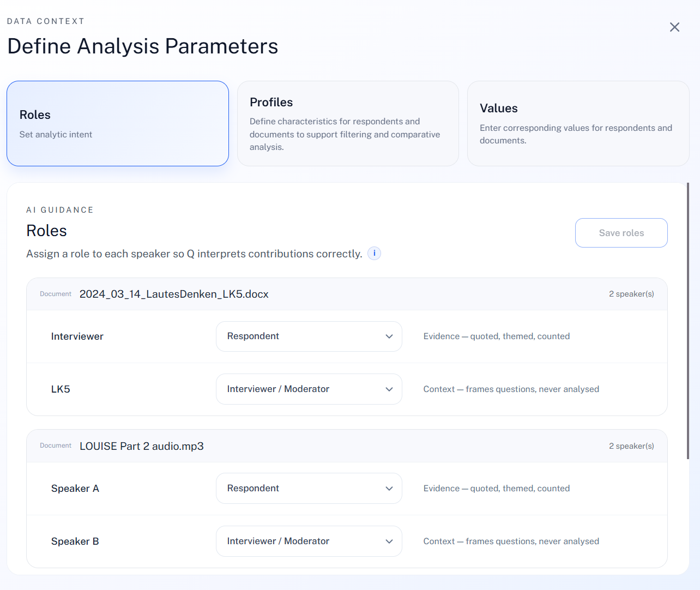Open role dropdown for Interviewer speaker
700x590 pixels.
309,336
